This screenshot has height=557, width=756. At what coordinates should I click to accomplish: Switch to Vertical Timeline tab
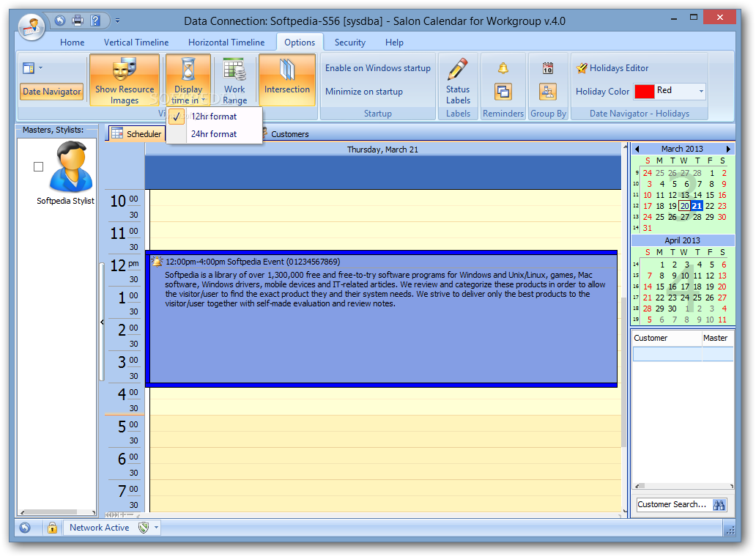point(136,43)
